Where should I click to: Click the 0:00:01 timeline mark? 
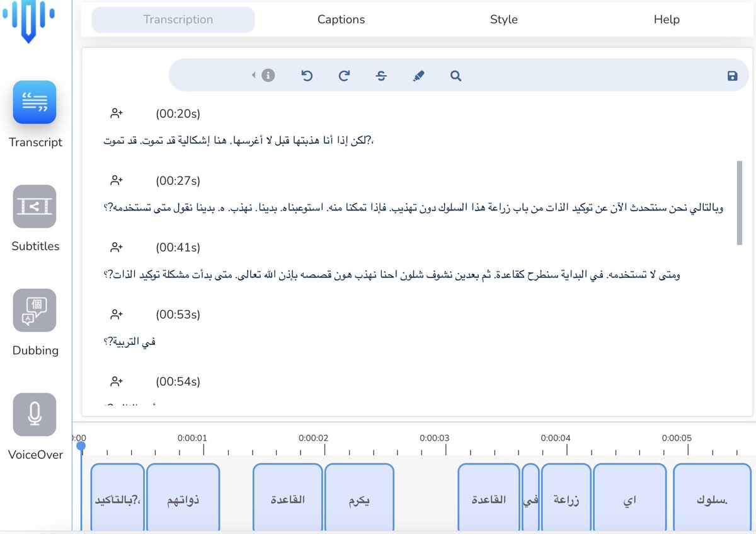point(192,438)
